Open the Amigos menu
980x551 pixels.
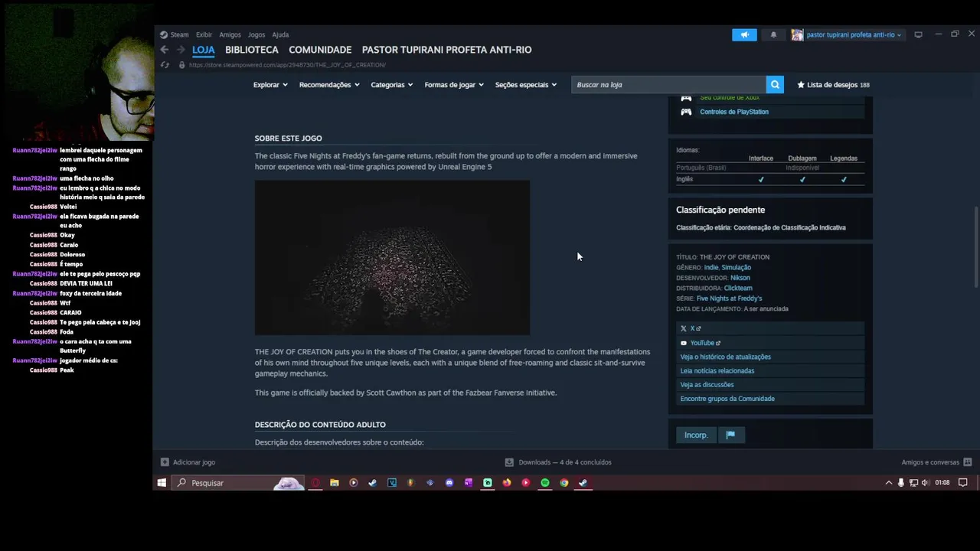click(x=230, y=34)
